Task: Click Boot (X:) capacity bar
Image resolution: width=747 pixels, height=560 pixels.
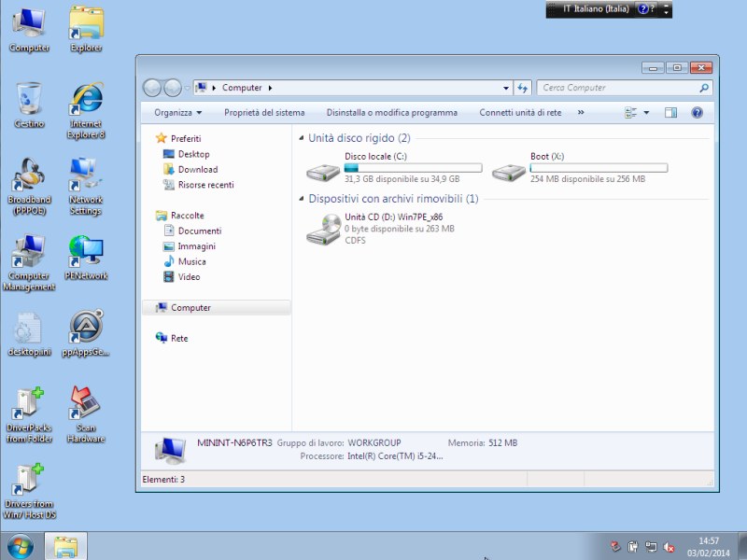Action: coord(599,168)
